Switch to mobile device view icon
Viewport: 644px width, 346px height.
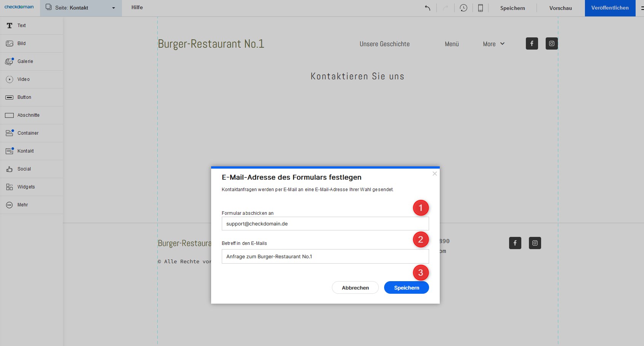[x=481, y=8]
